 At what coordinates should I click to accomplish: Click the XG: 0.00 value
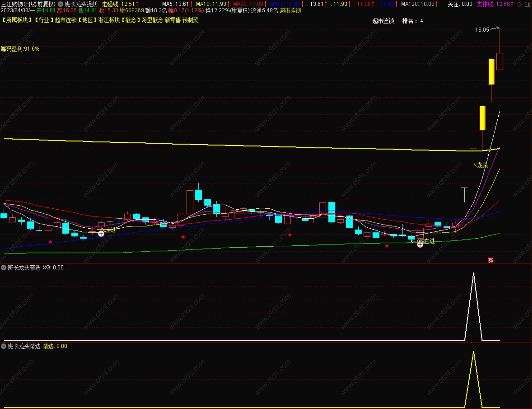pos(53,267)
